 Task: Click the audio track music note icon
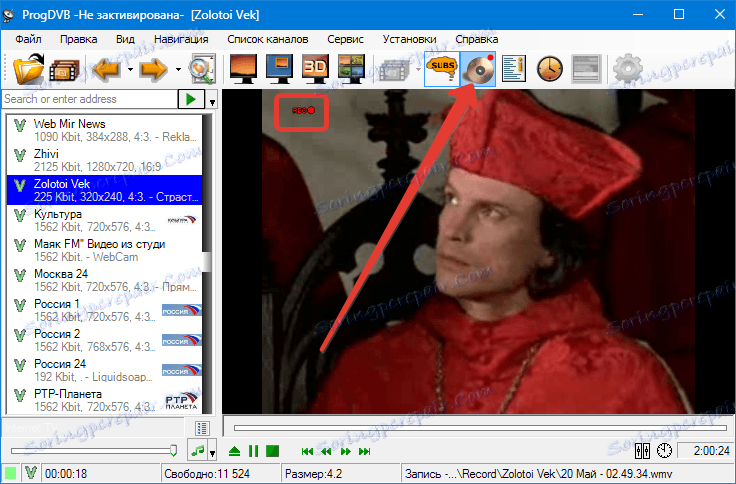[198, 451]
